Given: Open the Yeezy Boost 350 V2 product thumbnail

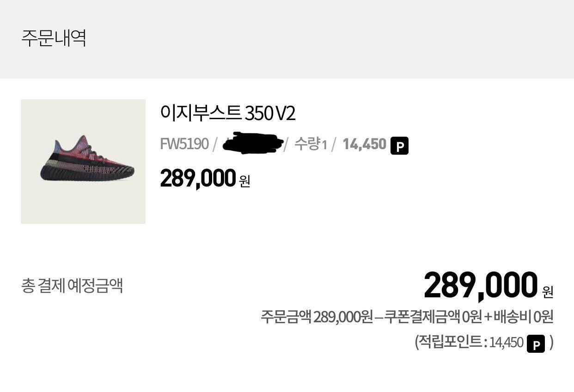Looking at the screenshot, I should 83,162.
